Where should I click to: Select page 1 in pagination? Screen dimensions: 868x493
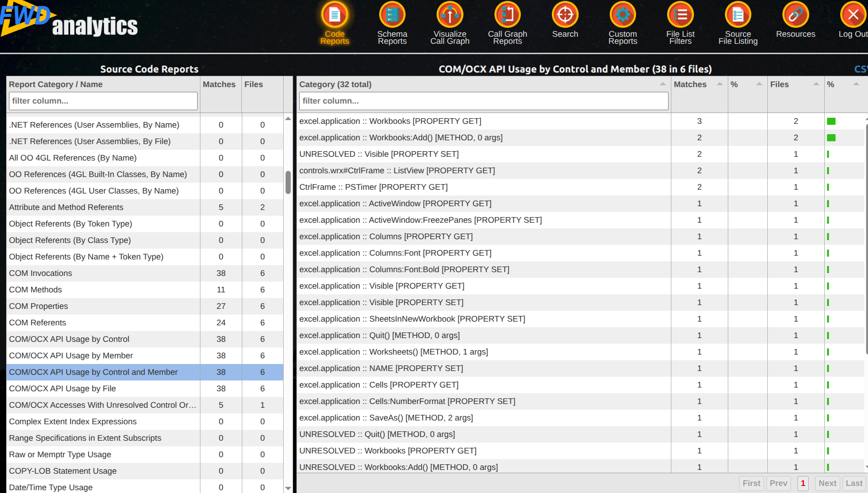[803, 483]
